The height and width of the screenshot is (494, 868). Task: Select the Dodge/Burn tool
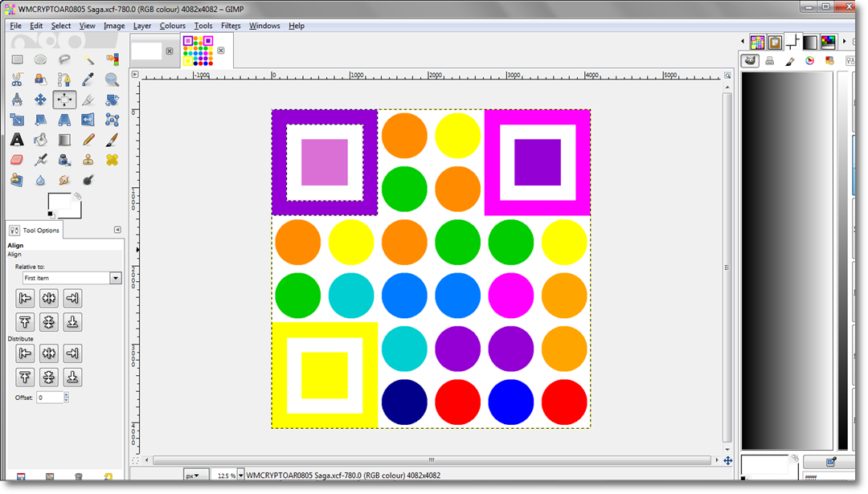coord(88,180)
